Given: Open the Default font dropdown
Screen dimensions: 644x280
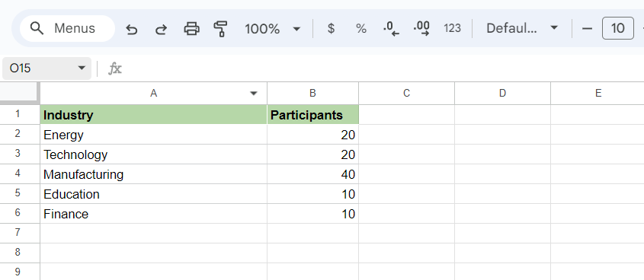Looking at the screenshot, I should pos(522,28).
